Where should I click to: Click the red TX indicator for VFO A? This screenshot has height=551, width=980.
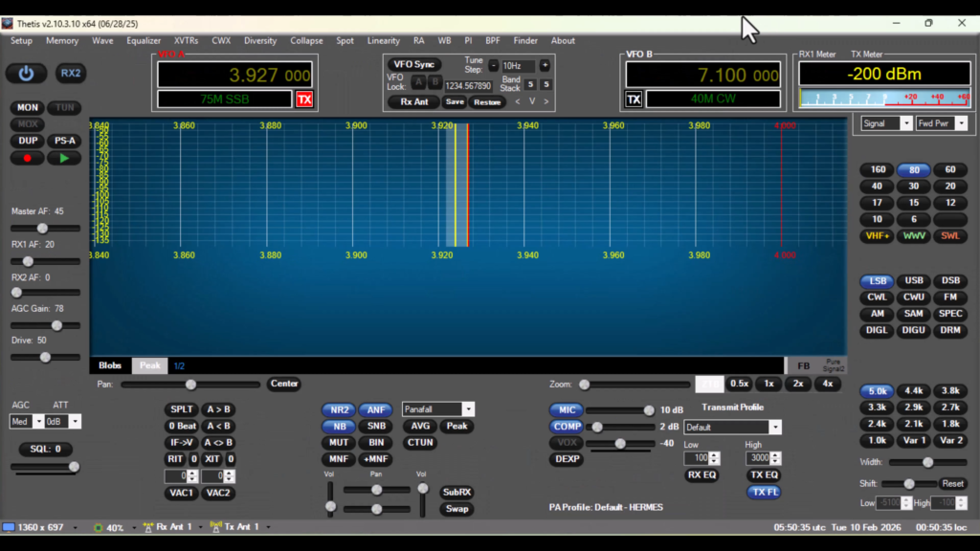click(304, 99)
